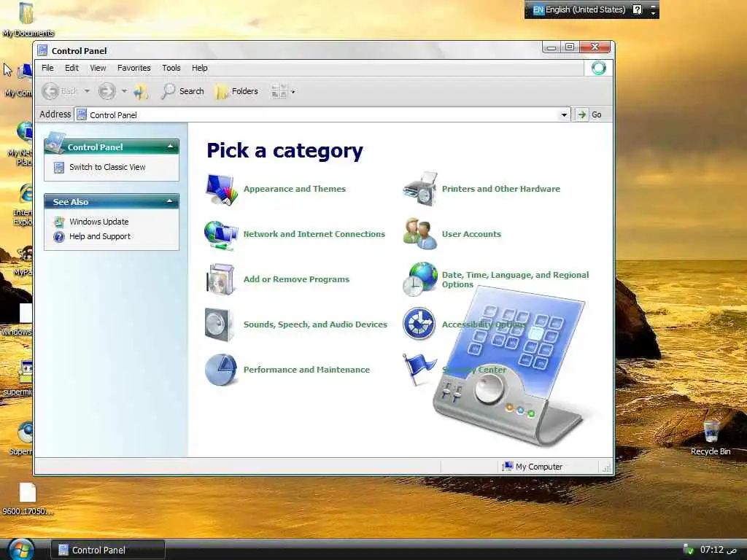Click the Go button beside address bar
Image resolution: width=747 pixels, height=560 pixels.
pos(589,114)
